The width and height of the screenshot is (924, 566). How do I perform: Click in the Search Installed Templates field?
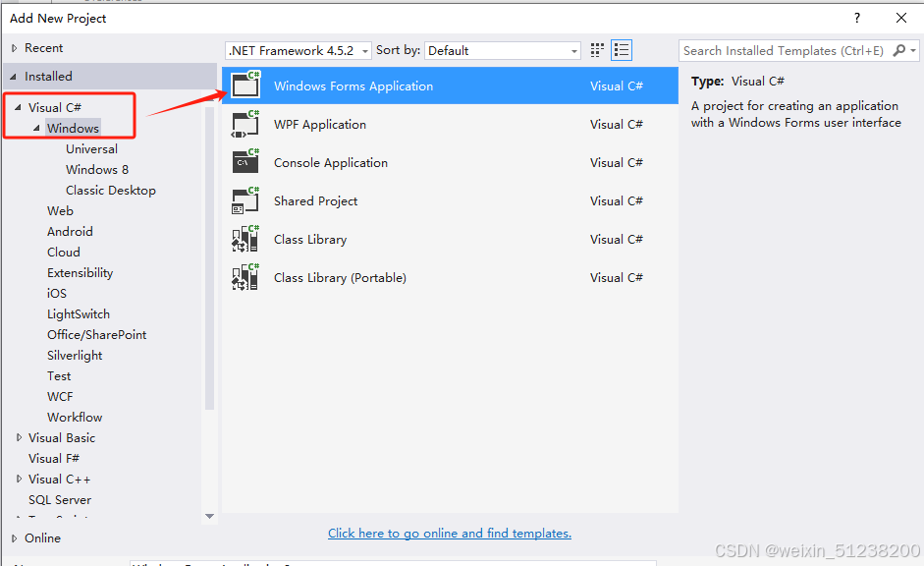pyautogui.click(x=784, y=51)
